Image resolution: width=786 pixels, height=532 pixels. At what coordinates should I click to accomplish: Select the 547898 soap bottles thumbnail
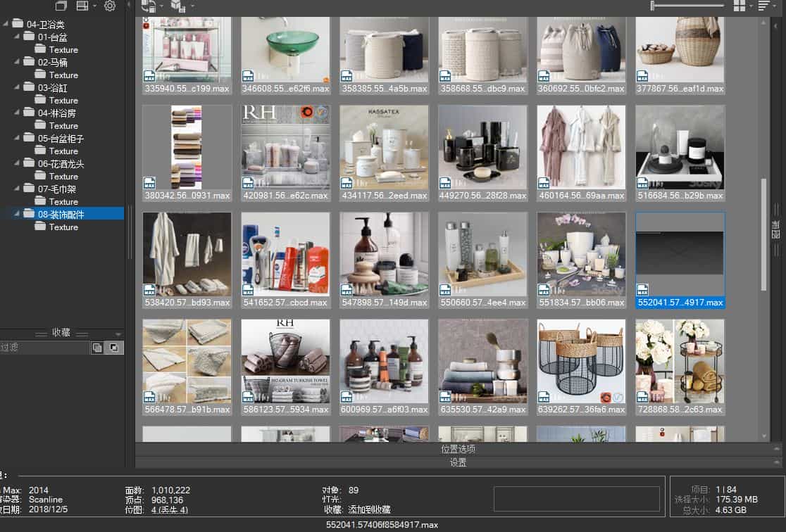[x=384, y=254]
